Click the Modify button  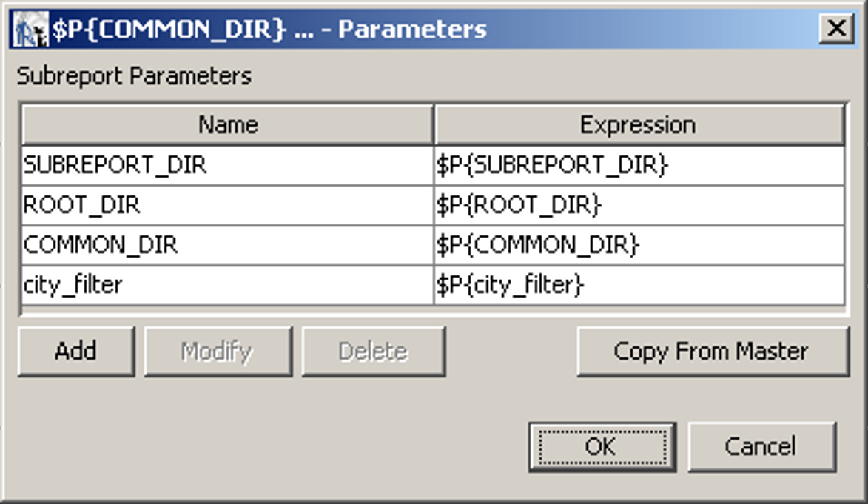pos(218,352)
